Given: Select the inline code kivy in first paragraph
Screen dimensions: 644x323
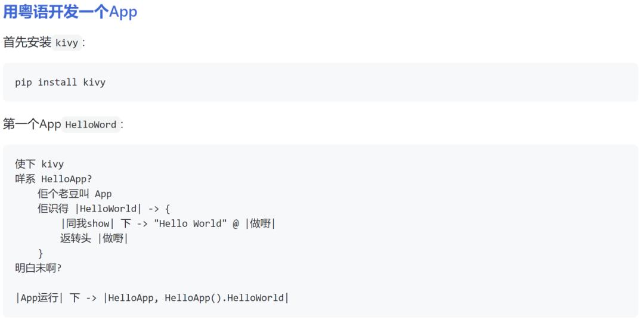Looking at the screenshot, I should tap(67, 44).
